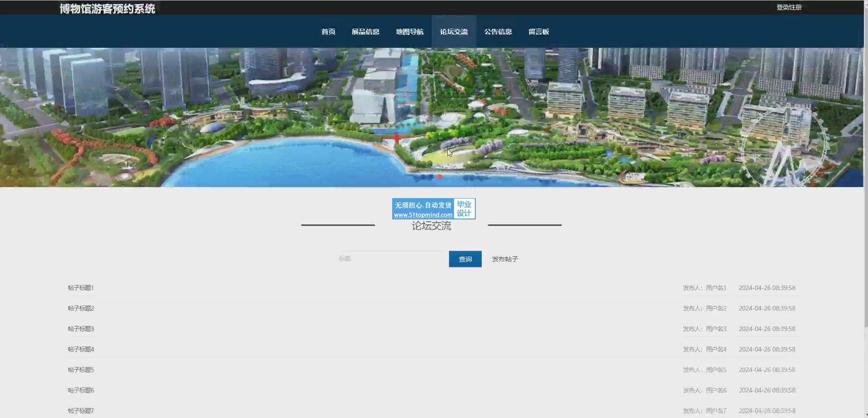Open the 展品信息 navigation item
868x418 pixels.
coord(365,31)
